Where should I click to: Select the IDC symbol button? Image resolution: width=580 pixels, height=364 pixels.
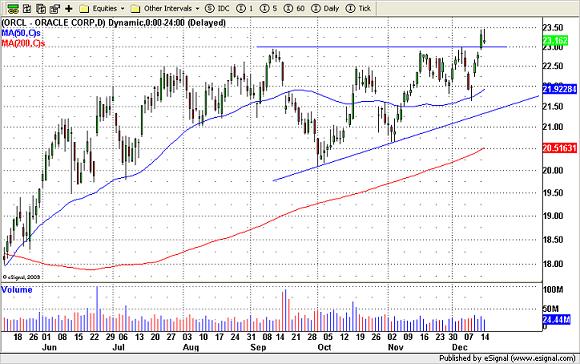[x=217, y=8]
